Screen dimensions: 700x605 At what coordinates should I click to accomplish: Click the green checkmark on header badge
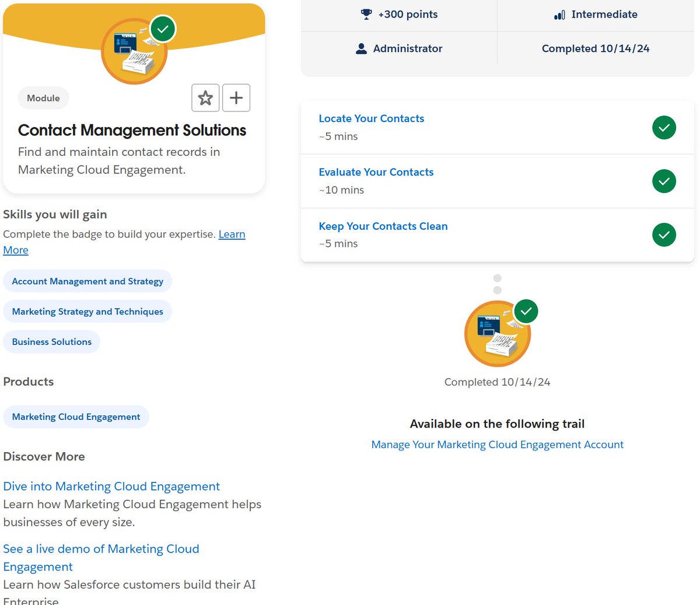[x=163, y=29]
